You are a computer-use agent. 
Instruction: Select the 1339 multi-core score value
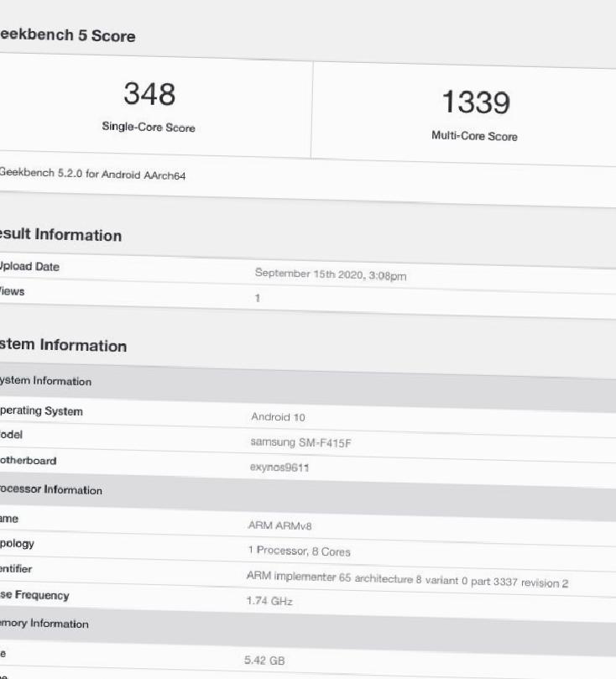click(x=476, y=102)
